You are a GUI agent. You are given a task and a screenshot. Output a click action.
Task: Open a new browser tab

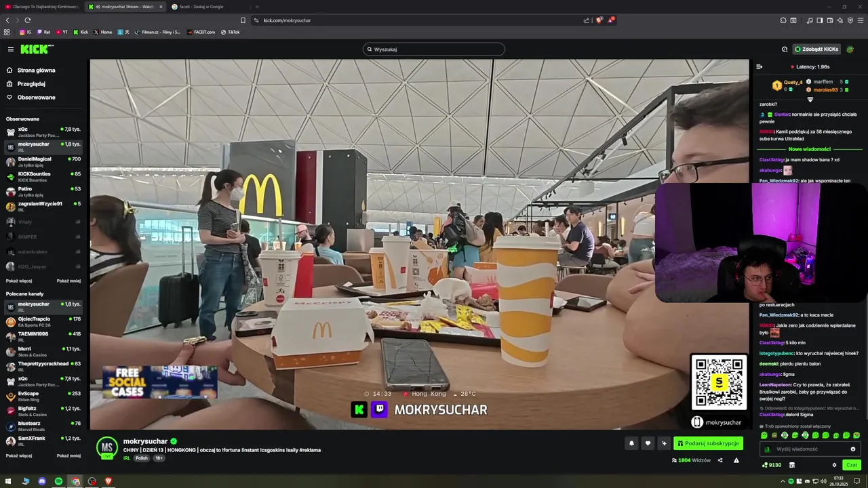(x=256, y=7)
